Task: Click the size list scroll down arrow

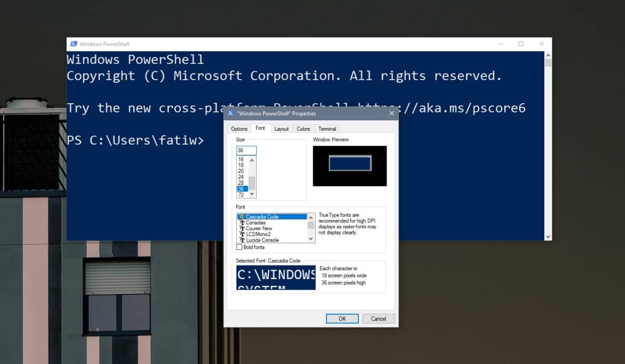Action: [x=252, y=194]
